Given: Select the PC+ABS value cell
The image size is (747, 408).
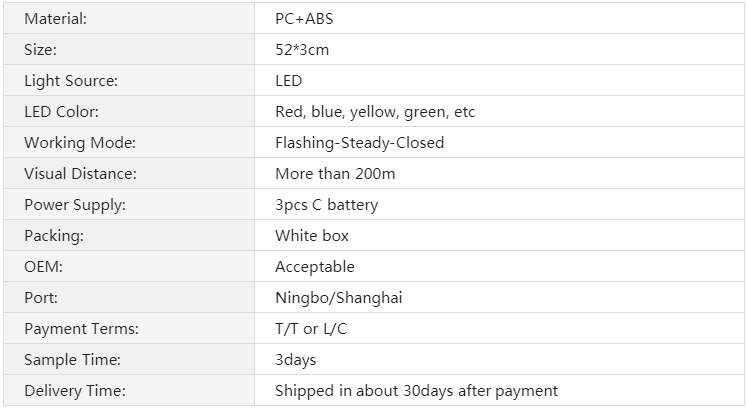Looking at the screenshot, I should (x=499, y=18).
